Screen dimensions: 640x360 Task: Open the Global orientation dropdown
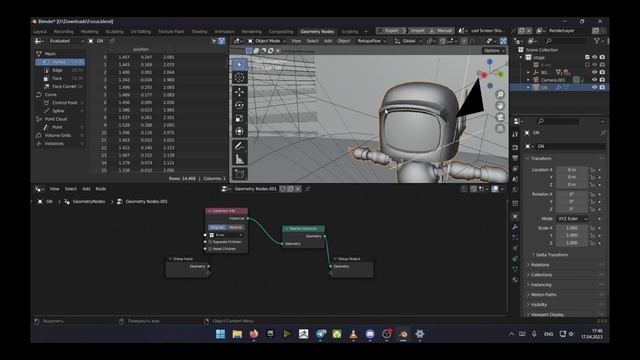pos(407,41)
